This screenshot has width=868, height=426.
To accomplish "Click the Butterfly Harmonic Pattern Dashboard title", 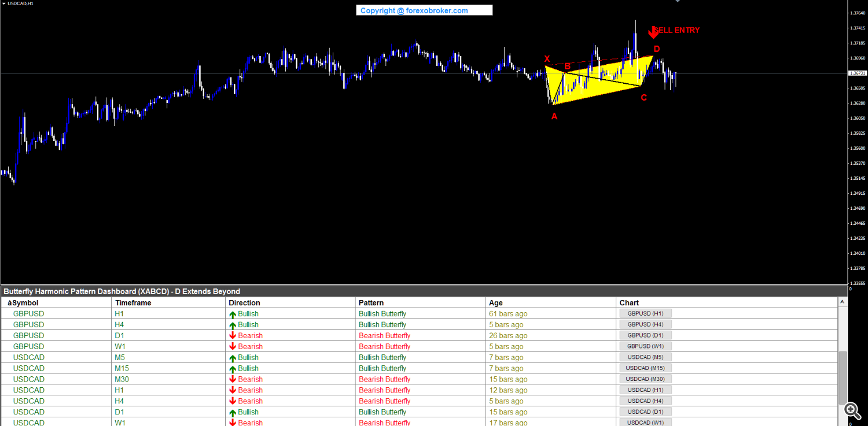I will [x=122, y=291].
